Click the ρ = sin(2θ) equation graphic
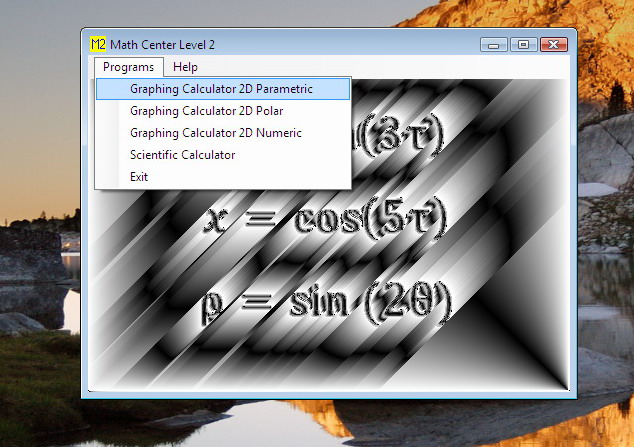This screenshot has height=447, width=634. 326,304
